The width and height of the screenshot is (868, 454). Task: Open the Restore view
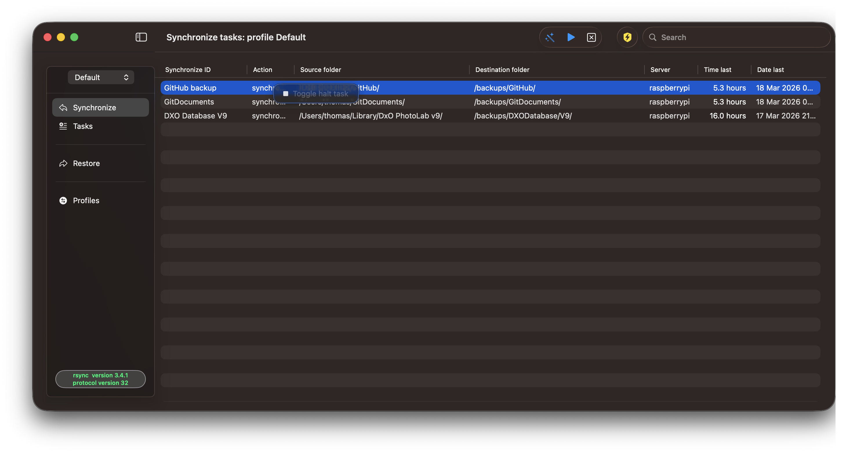tap(86, 163)
